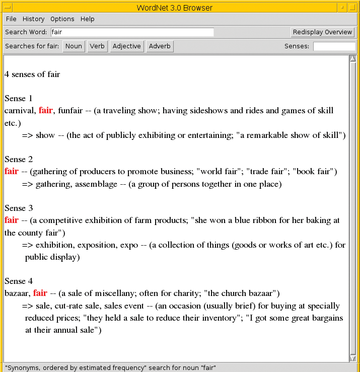Image resolution: width=360 pixels, height=372 pixels.
Task: Click the 'Search Word:' label
Action: [26, 32]
